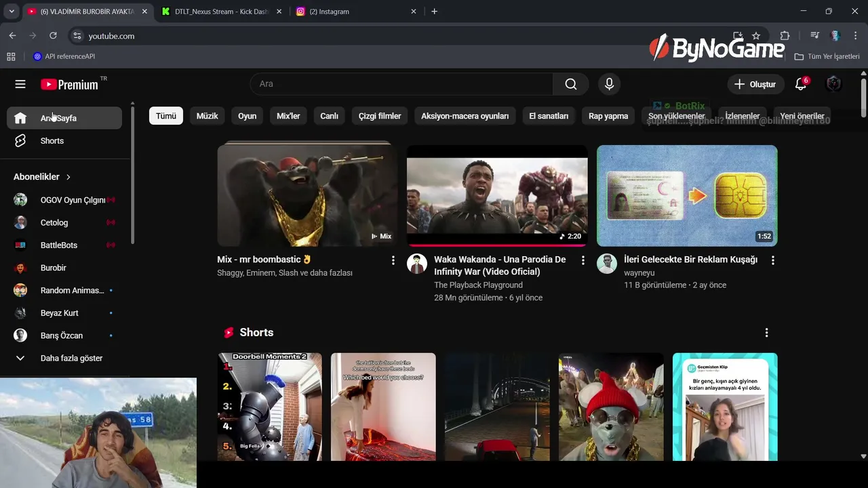Image resolution: width=868 pixels, height=488 pixels.
Task: Open the API referenceAPI bookmark
Action: pyautogui.click(x=64, y=56)
